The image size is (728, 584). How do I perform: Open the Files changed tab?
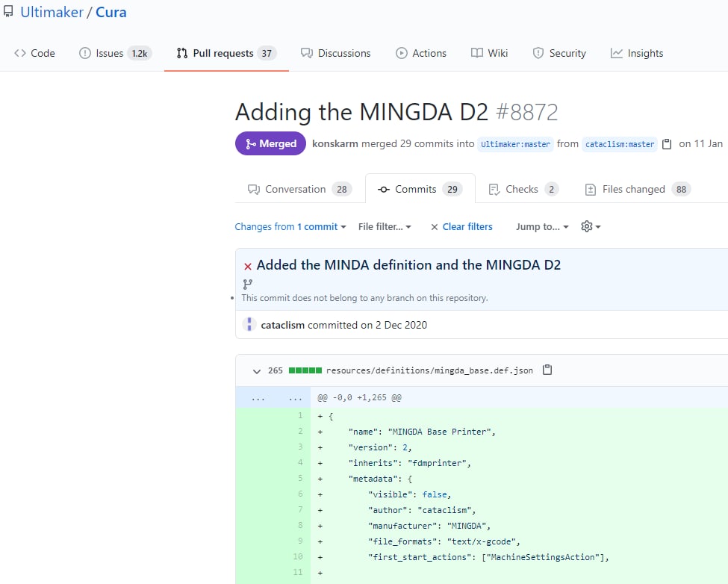(x=638, y=190)
